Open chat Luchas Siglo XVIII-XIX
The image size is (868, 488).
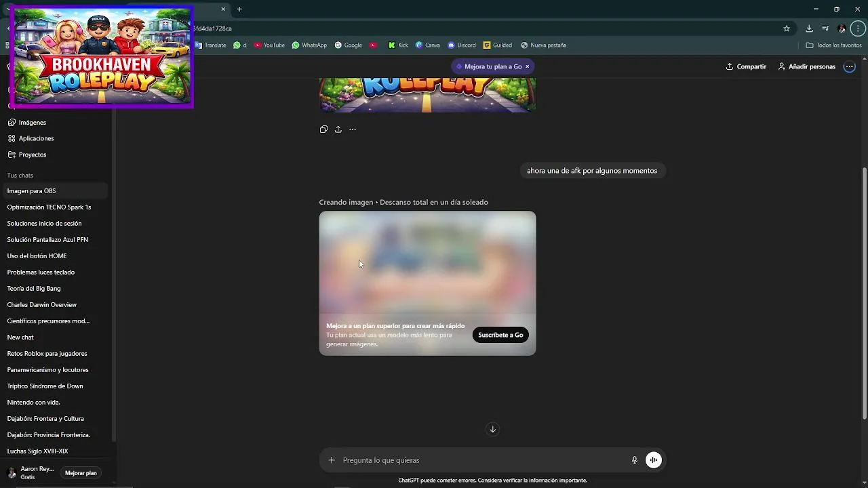tap(56, 451)
